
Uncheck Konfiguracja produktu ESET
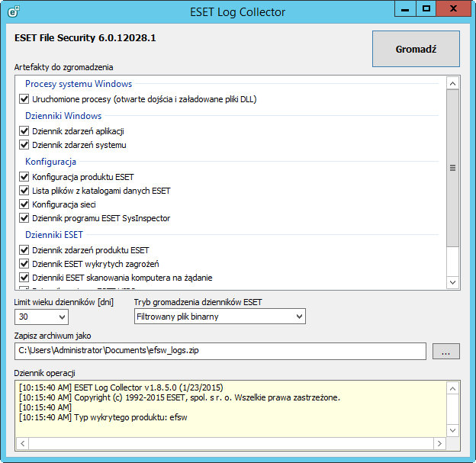pos(24,177)
